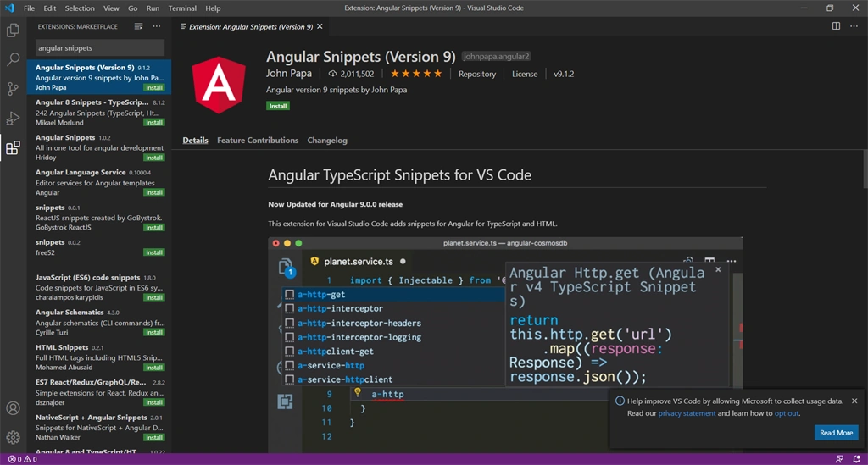This screenshot has height=465, width=868.
Task: Select Angular Language Service list entry
Action: pyautogui.click(x=100, y=182)
